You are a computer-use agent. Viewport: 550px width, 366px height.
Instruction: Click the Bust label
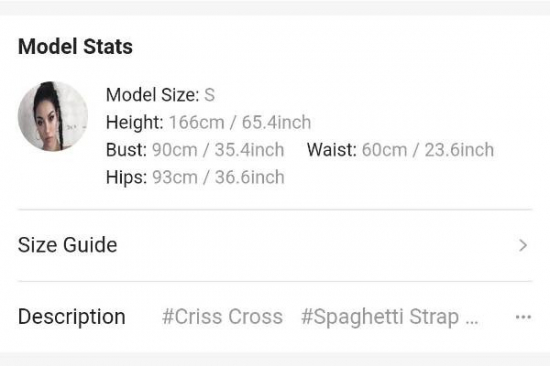[x=126, y=150]
